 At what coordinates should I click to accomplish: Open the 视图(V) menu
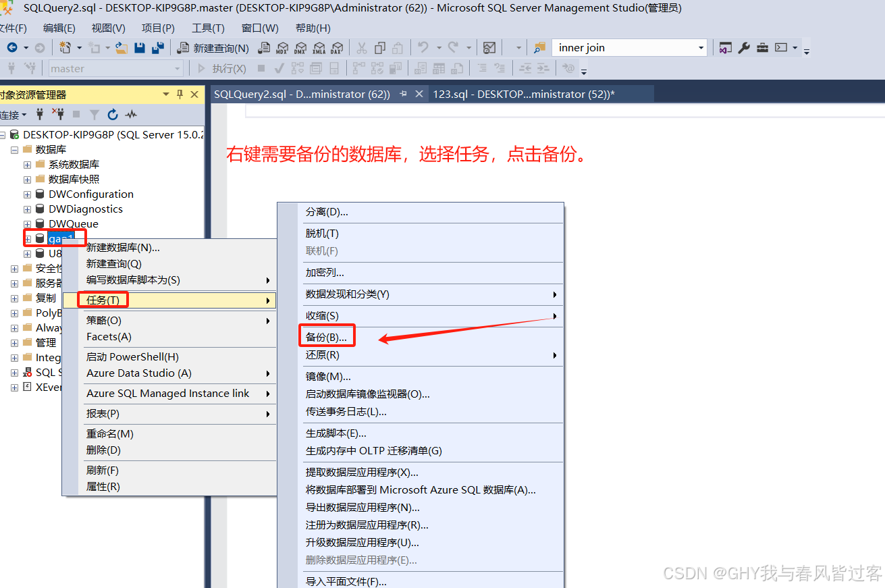click(109, 28)
